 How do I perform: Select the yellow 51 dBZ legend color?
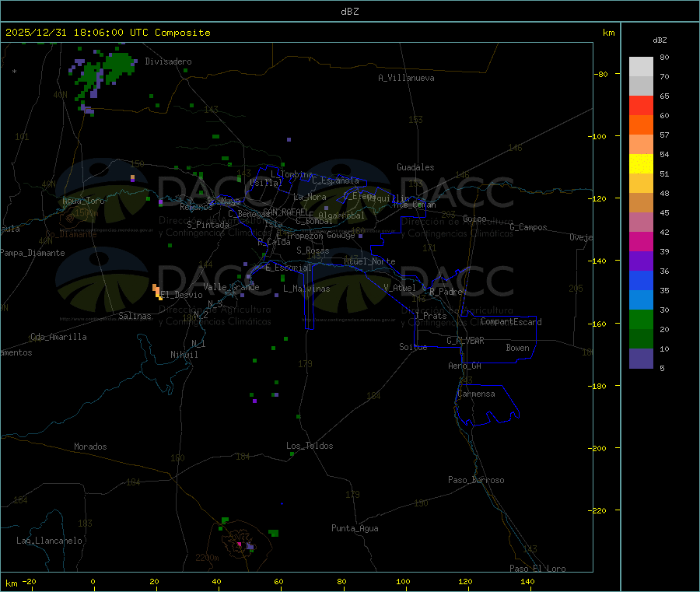click(x=641, y=164)
